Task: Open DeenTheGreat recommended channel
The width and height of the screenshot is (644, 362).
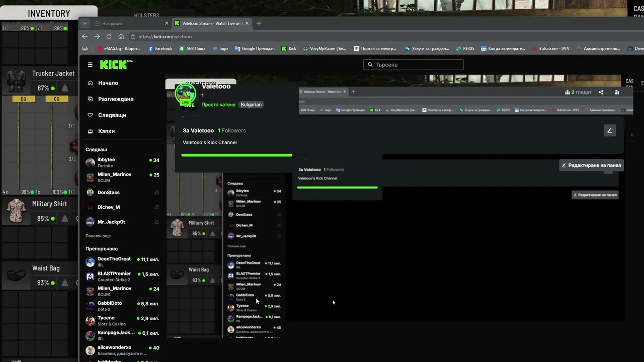Action: [x=122, y=262]
